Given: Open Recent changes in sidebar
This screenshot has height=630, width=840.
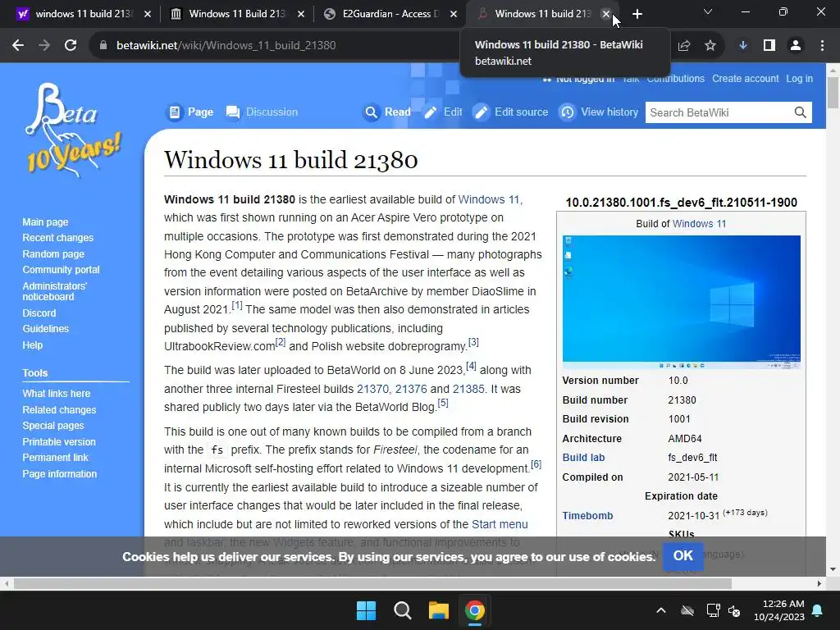Looking at the screenshot, I should [x=58, y=238].
